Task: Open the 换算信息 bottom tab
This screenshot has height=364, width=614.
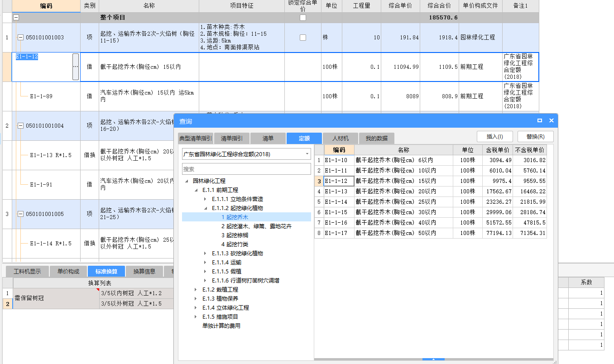Action: (x=144, y=272)
